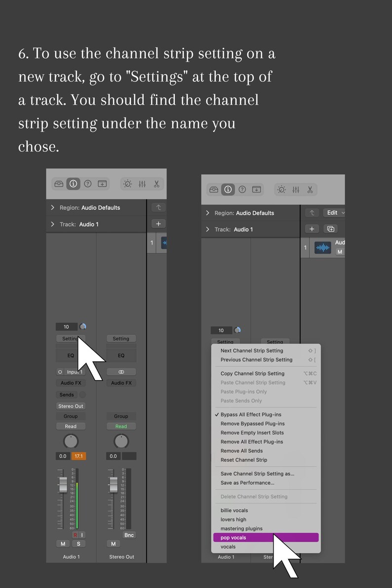Image resolution: width=392 pixels, height=588 pixels.
Task: Solo the Audio 1 channel strip
Action: coord(78,544)
